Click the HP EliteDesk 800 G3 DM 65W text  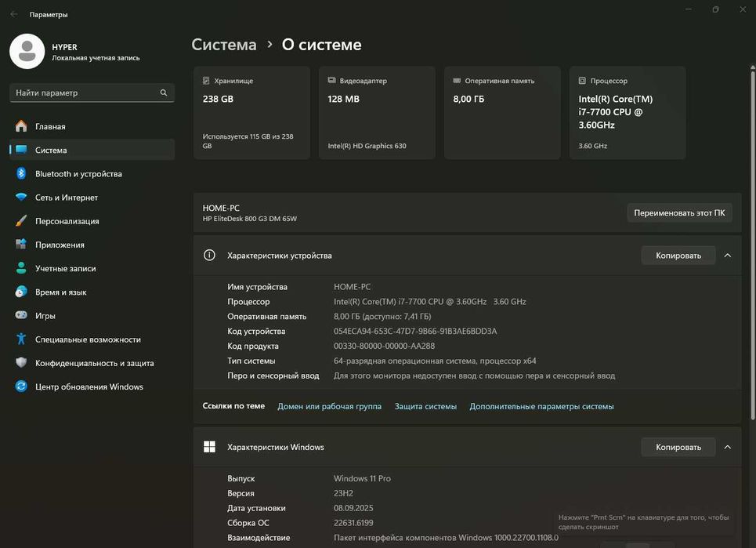tap(250, 219)
